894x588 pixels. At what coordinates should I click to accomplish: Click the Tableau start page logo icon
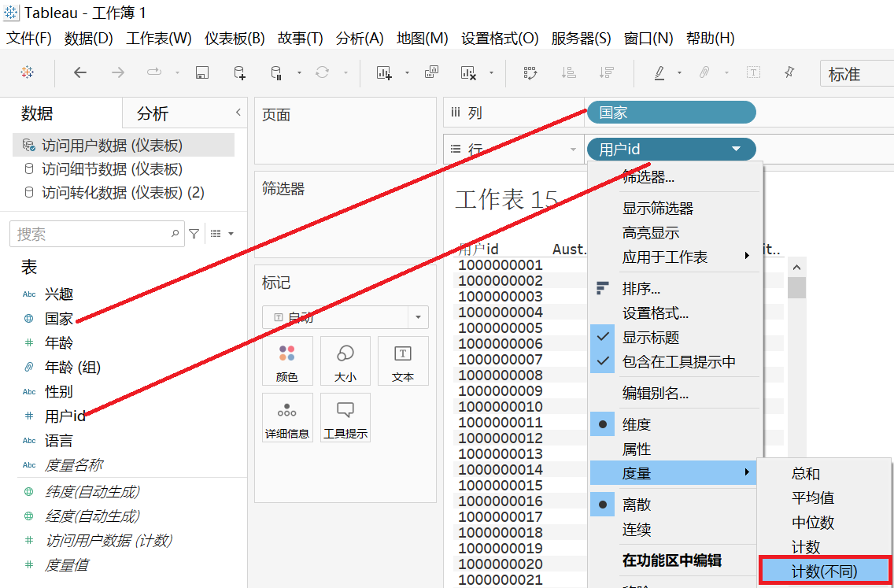27,72
